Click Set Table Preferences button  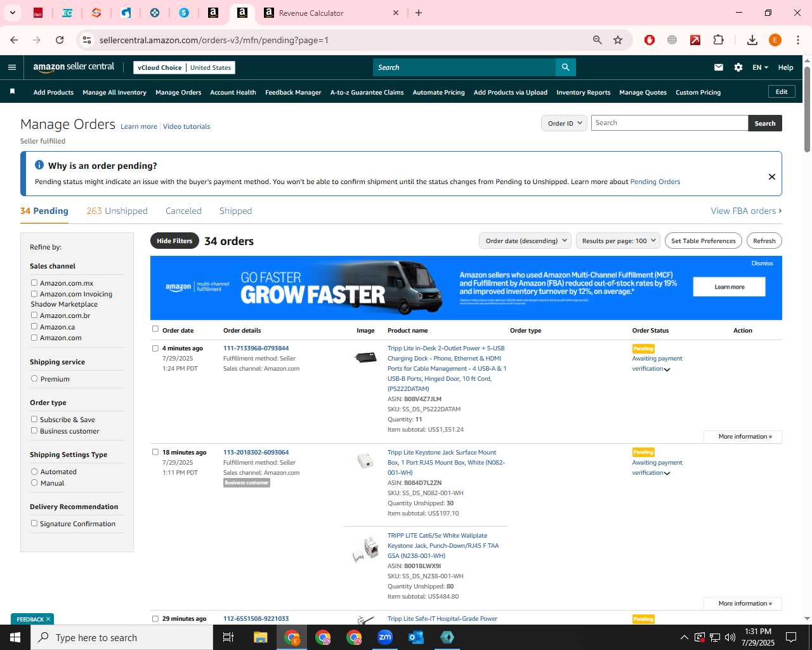pos(704,241)
